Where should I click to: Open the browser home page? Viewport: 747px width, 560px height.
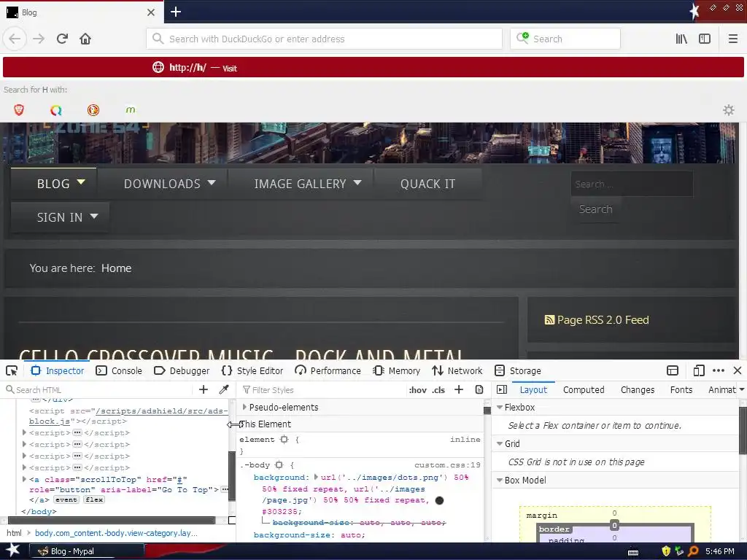pos(85,39)
